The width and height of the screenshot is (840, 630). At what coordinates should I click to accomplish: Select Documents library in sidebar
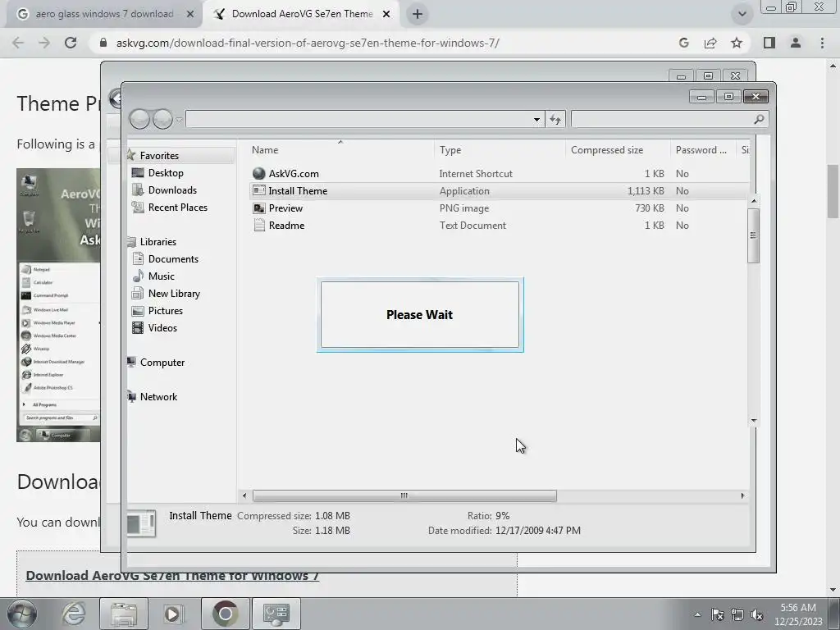click(x=173, y=258)
